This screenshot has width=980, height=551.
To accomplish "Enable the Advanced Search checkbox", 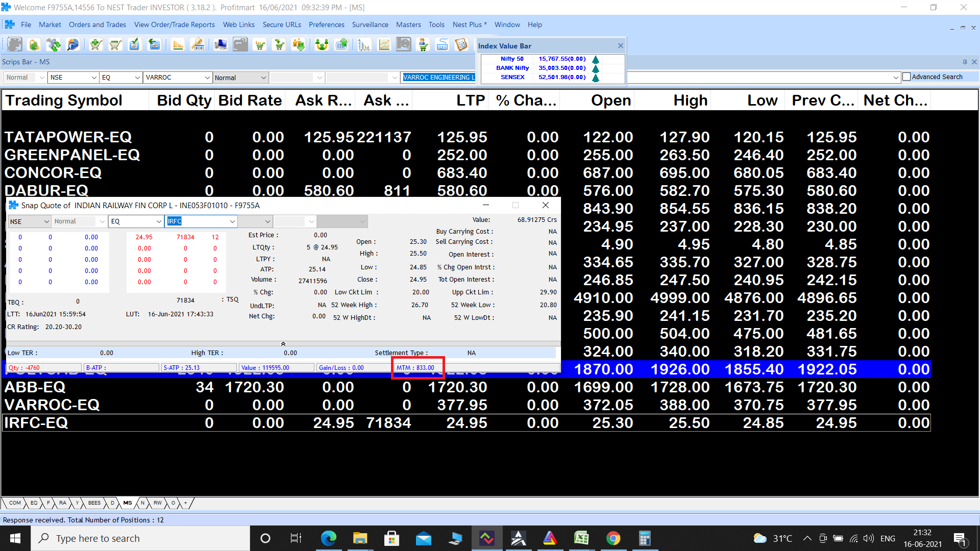I will 906,77.
